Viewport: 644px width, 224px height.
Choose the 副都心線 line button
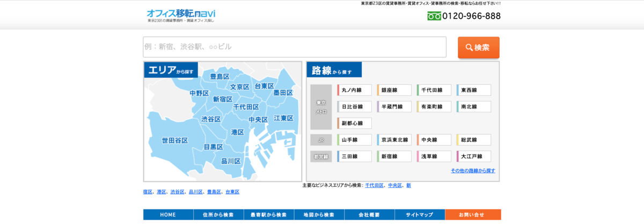354,123
